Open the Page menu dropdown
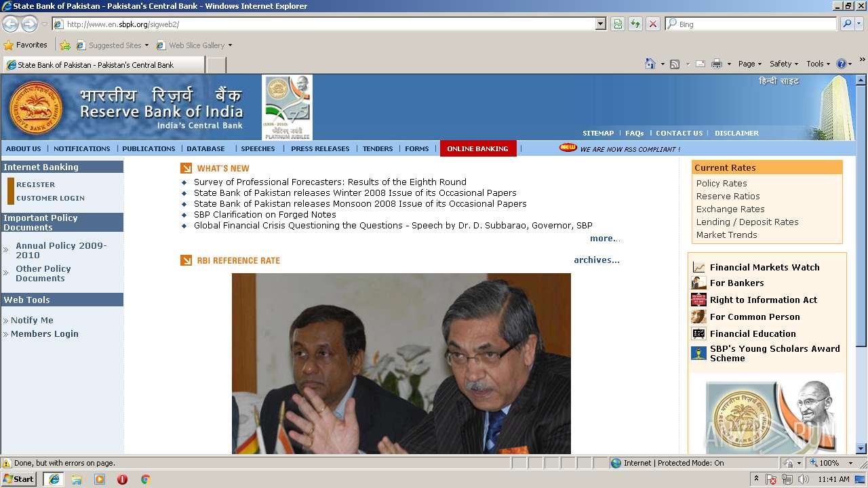 point(750,64)
